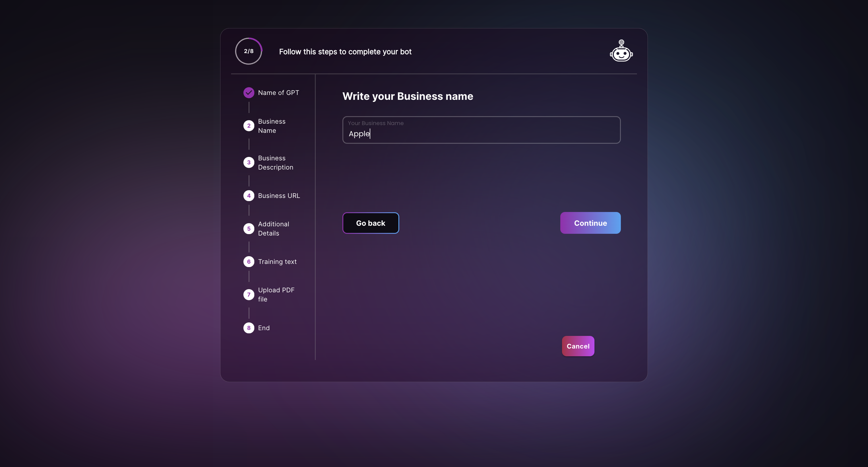Viewport: 868px width, 467px height.
Task: Click the 2/8 circular progress indicator
Action: click(249, 51)
